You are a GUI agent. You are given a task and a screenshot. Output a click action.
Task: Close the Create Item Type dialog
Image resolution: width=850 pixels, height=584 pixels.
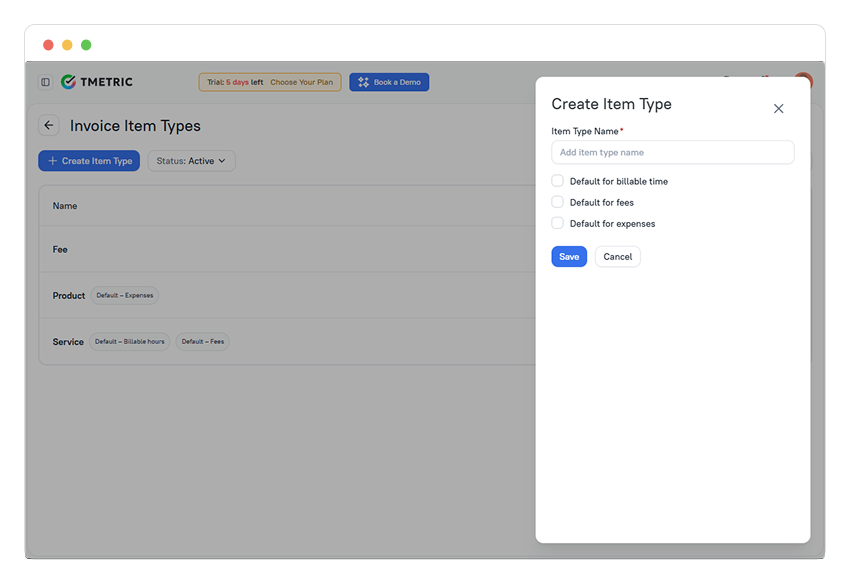coord(778,108)
